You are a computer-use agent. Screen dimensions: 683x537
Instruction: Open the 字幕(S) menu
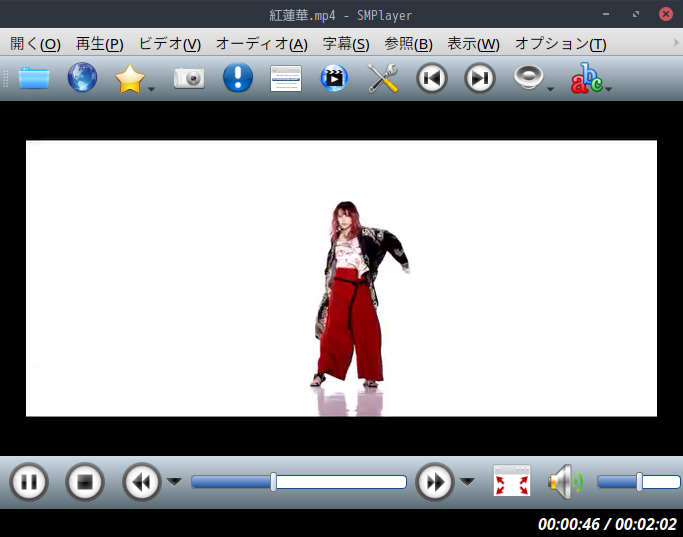pos(346,44)
